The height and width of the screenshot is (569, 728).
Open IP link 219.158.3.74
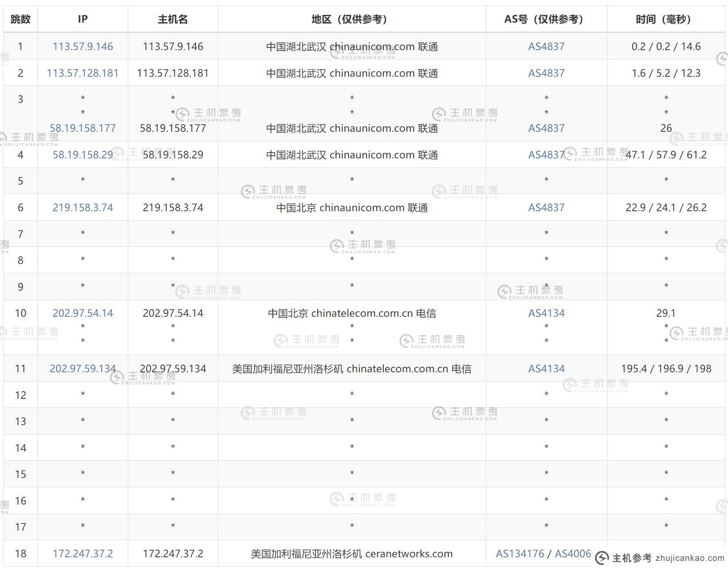pyautogui.click(x=83, y=208)
